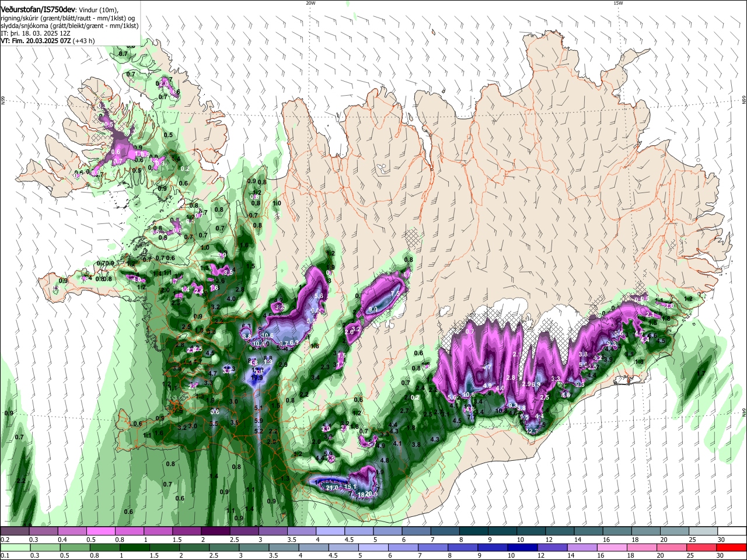The image size is (747, 560).
Task: Select light lavender 4 swatch in snow scale
Action: (x=330, y=531)
